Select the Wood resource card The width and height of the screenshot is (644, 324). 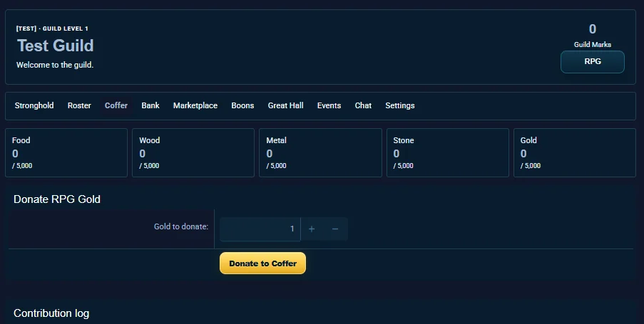coord(193,152)
